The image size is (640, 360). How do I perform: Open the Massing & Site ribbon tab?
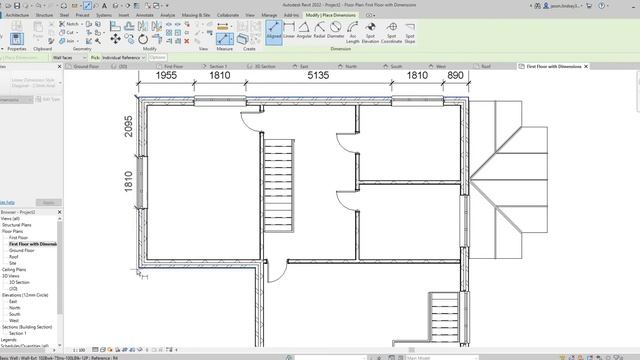pos(196,15)
